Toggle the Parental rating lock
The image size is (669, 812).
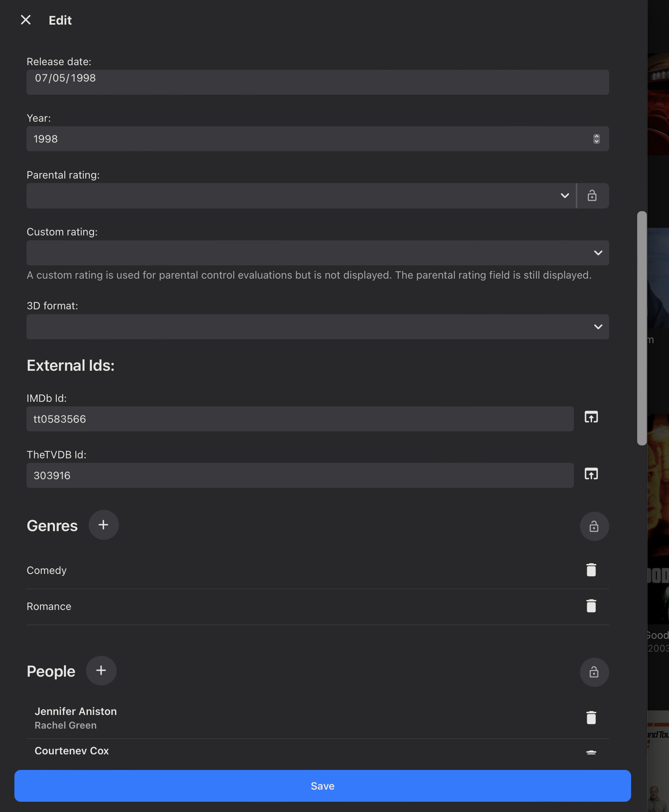click(592, 196)
